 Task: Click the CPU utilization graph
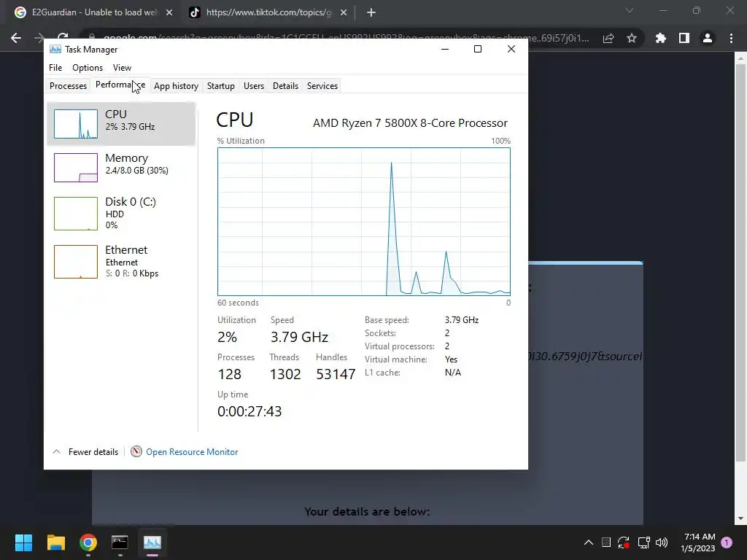coord(364,222)
